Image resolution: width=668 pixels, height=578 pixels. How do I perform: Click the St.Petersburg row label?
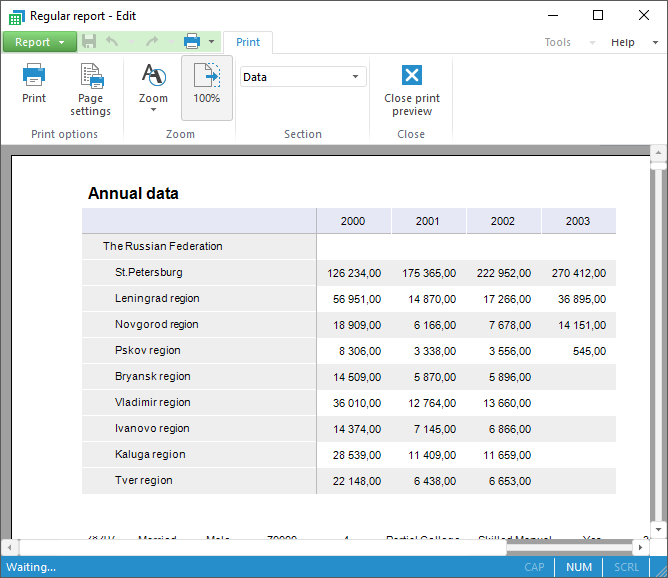click(x=149, y=272)
